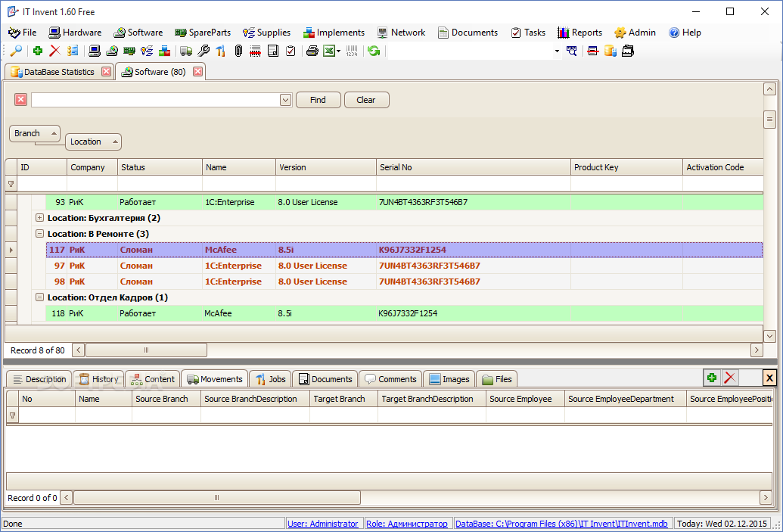Click the green plus add record icon

[x=37, y=51]
